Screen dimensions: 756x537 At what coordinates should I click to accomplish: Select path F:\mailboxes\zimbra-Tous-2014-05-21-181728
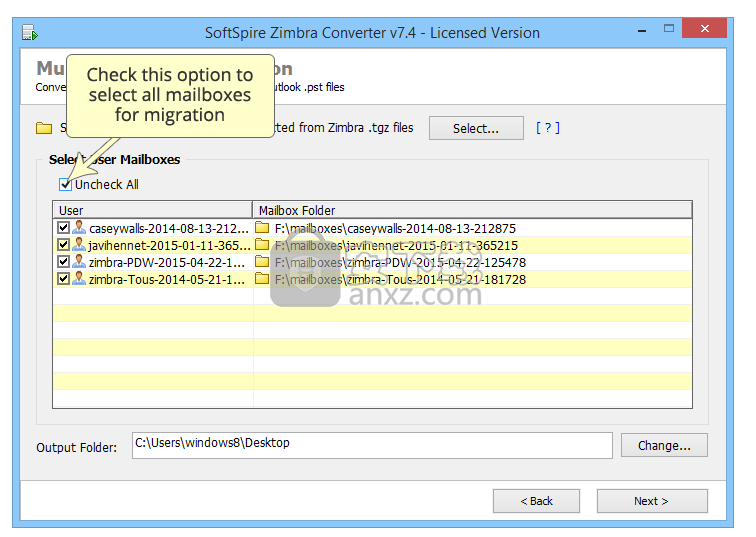400,280
